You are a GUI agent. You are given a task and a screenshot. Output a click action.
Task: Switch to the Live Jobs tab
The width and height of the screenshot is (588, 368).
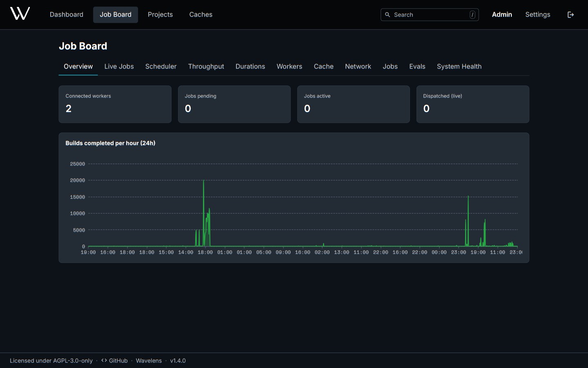(x=119, y=67)
